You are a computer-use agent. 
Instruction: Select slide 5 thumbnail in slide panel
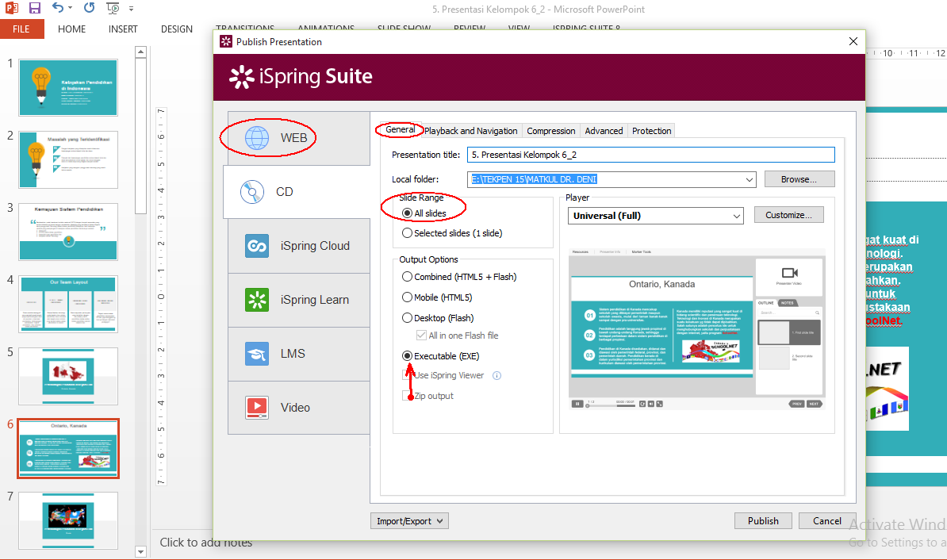pos(68,376)
